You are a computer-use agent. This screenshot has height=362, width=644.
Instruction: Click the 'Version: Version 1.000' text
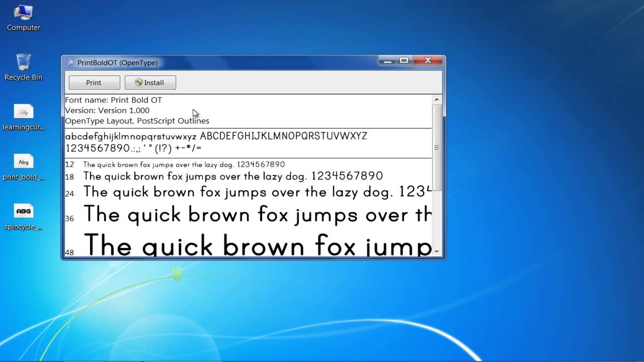click(107, 111)
